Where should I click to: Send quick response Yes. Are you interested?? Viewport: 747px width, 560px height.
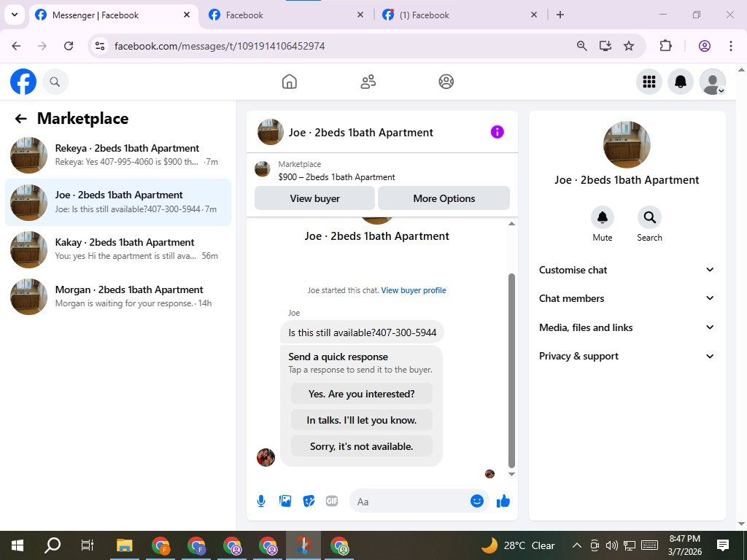tap(362, 394)
